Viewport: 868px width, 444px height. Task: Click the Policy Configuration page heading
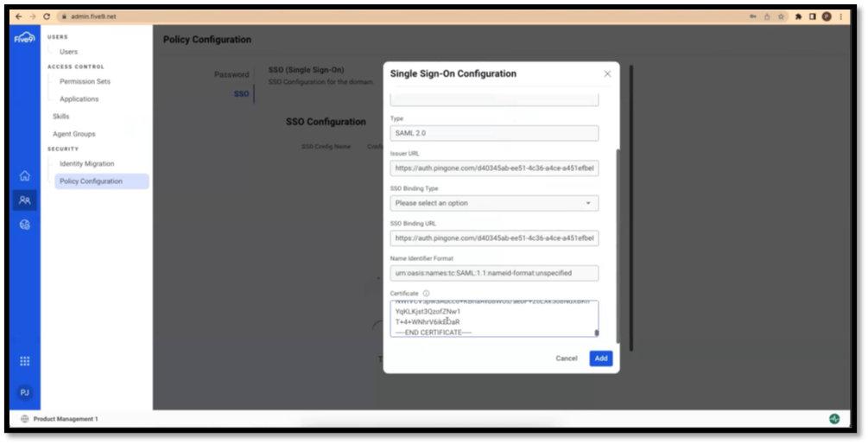coord(207,40)
